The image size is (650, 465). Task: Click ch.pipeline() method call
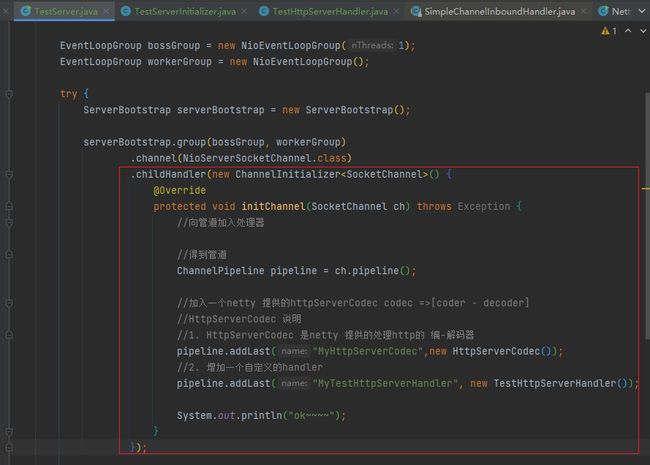click(x=372, y=271)
